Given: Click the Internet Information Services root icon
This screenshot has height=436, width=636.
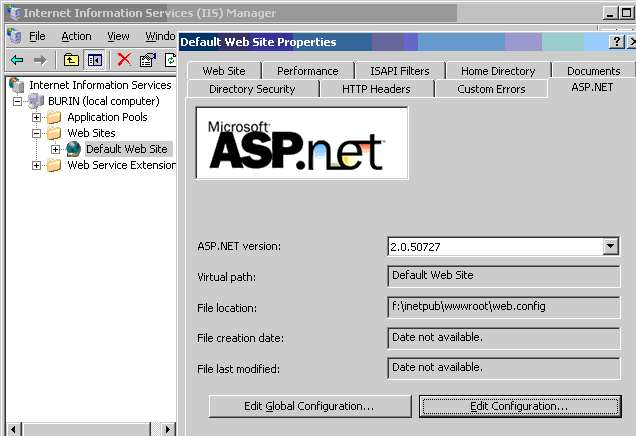Looking at the screenshot, I should 17,85.
